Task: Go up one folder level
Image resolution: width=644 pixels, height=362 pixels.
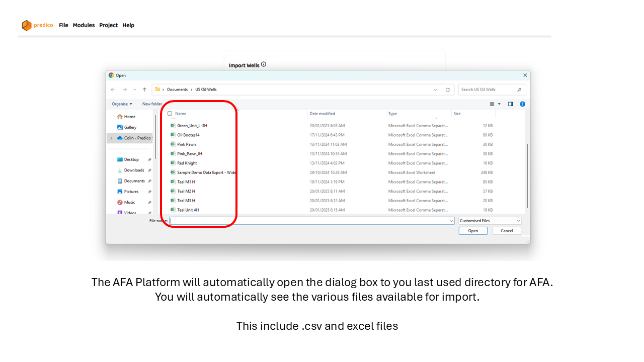Action: 144,89
